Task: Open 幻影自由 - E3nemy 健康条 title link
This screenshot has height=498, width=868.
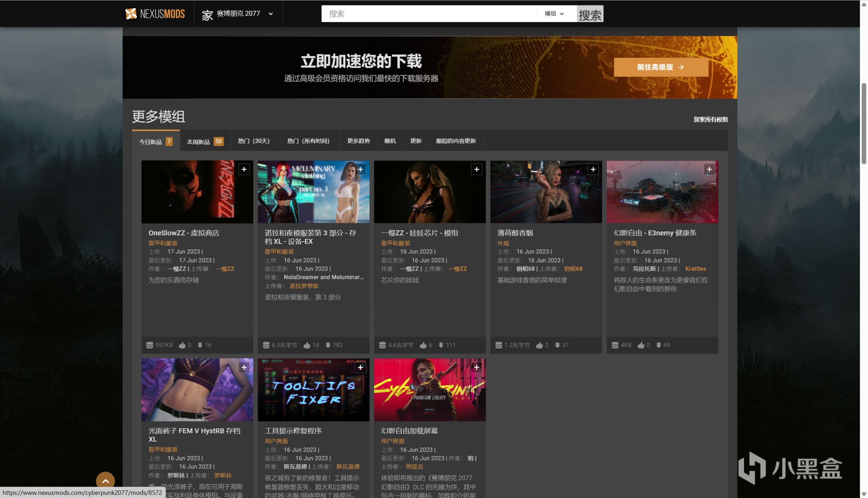Action: pos(655,233)
